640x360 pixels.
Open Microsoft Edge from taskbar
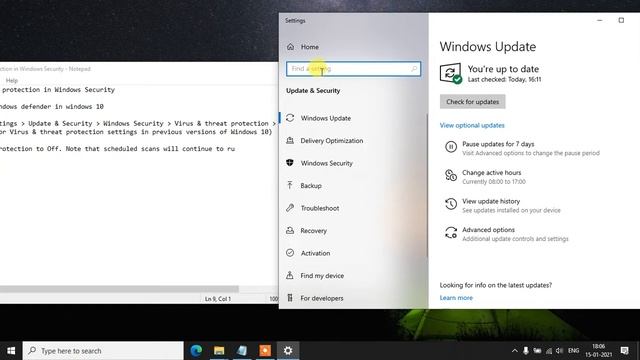tap(196, 351)
